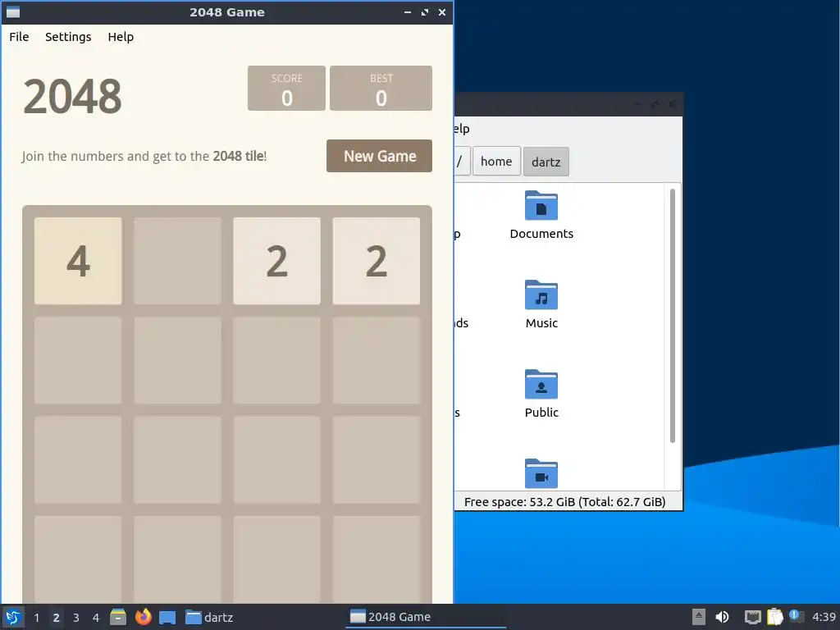Open the Public folder icon

pyautogui.click(x=541, y=384)
